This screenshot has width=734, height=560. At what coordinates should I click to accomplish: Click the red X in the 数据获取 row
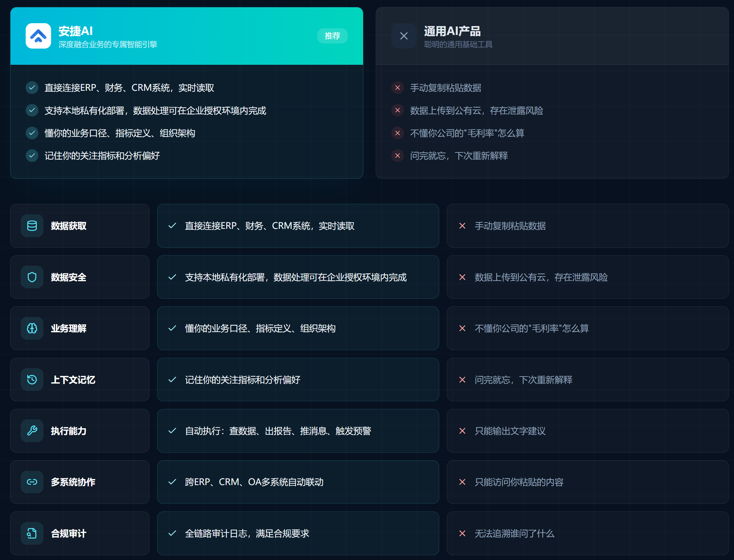point(462,226)
